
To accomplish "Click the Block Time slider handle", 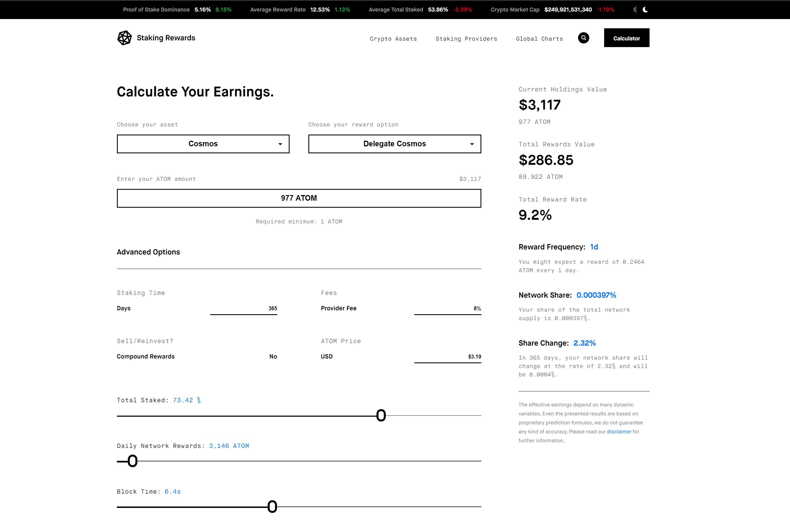I will pyautogui.click(x=272, y=506).
